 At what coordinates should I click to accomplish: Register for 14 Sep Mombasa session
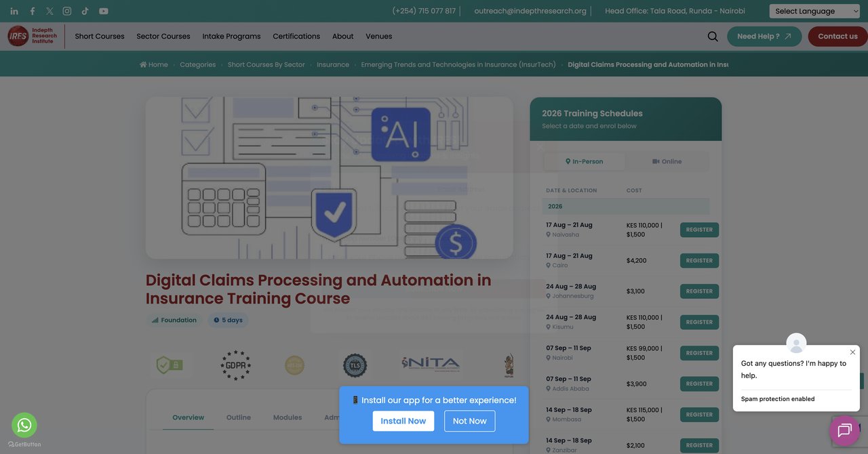[x=699, y=415]
